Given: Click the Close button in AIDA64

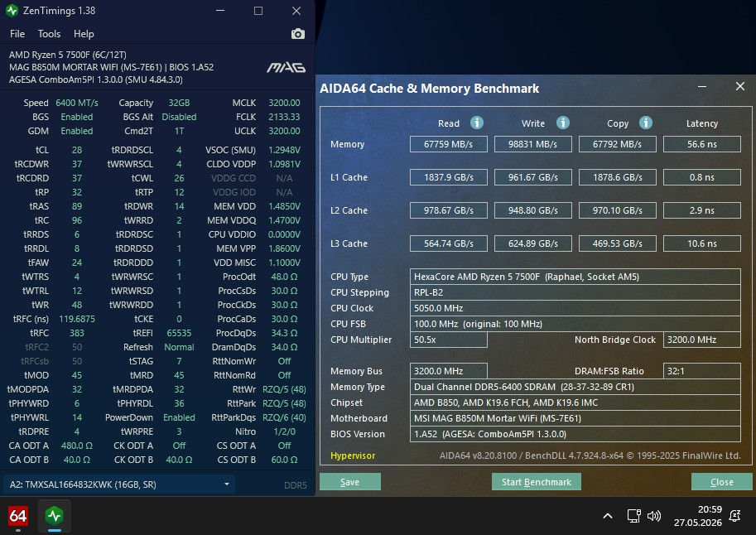Looking at the screenshot, I should pyautogui.click(x=722, y=482).
